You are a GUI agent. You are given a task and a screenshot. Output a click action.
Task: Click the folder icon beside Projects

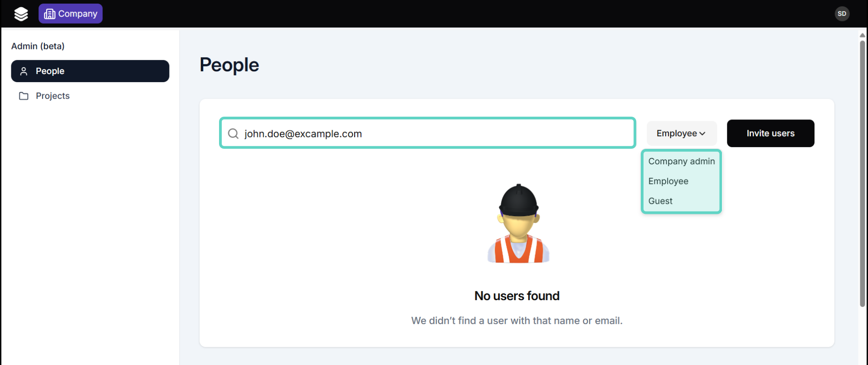tap(24, 96)
